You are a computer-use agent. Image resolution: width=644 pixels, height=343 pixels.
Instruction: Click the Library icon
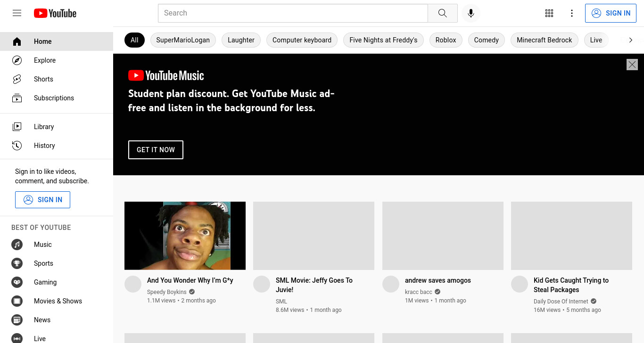tap(17, 127)
